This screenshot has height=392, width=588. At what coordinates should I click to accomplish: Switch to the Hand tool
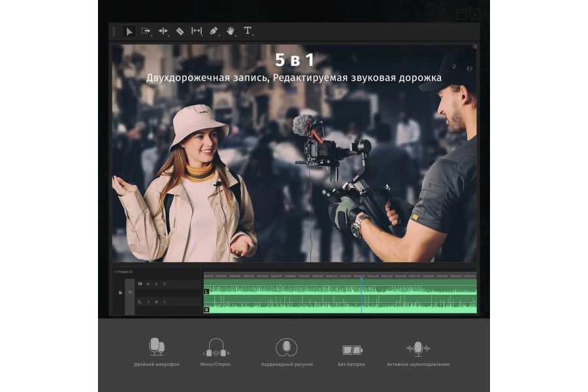[230, 31]
